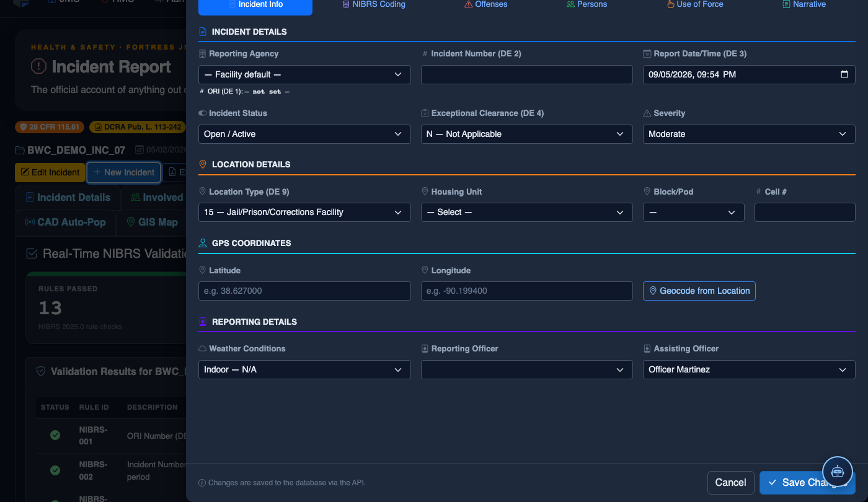Image resolution: width=868 pixels, height=502 pixels.
Task: Open the background CAD Auto-Pop tab
Action: click(65, 222)
